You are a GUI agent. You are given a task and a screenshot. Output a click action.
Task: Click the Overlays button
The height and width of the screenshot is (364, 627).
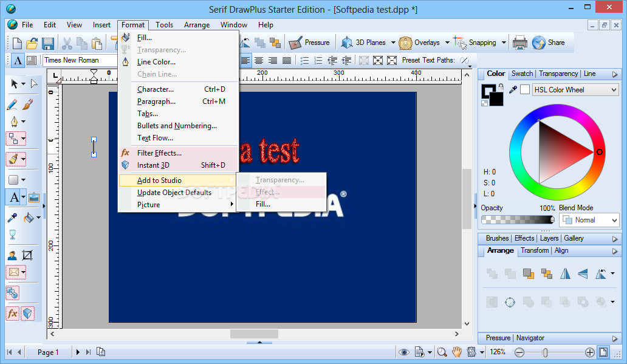click(419, 43)
